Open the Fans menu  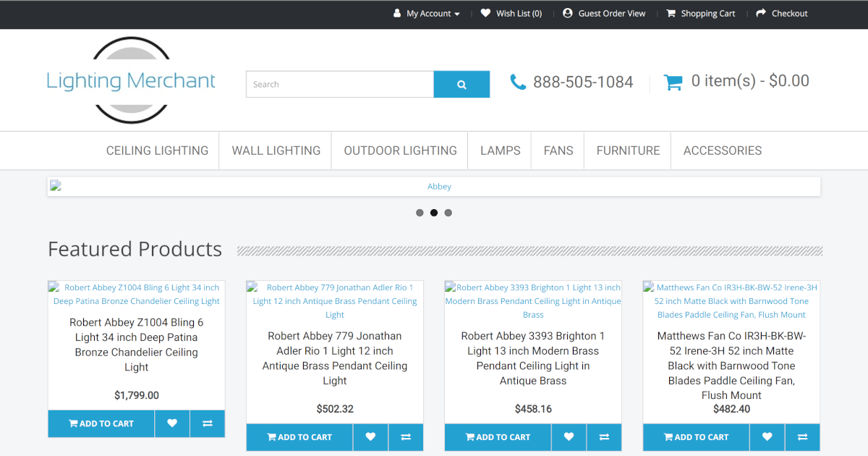coord(558,151)
